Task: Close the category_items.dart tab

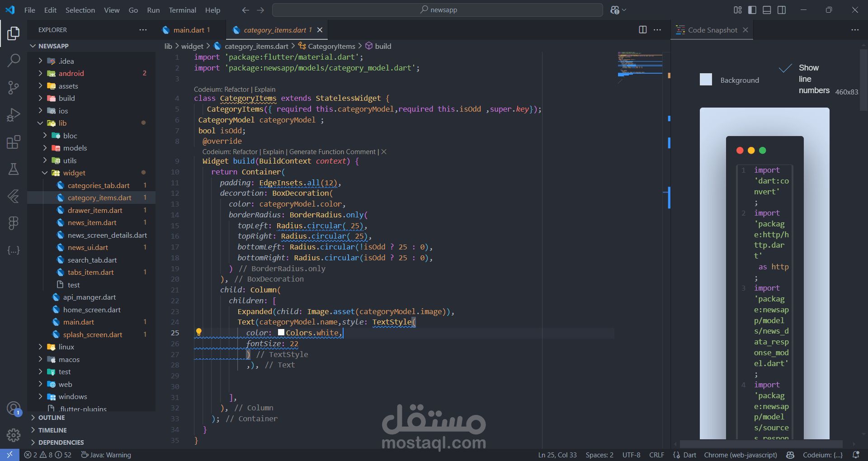Action: coord(320,30)
